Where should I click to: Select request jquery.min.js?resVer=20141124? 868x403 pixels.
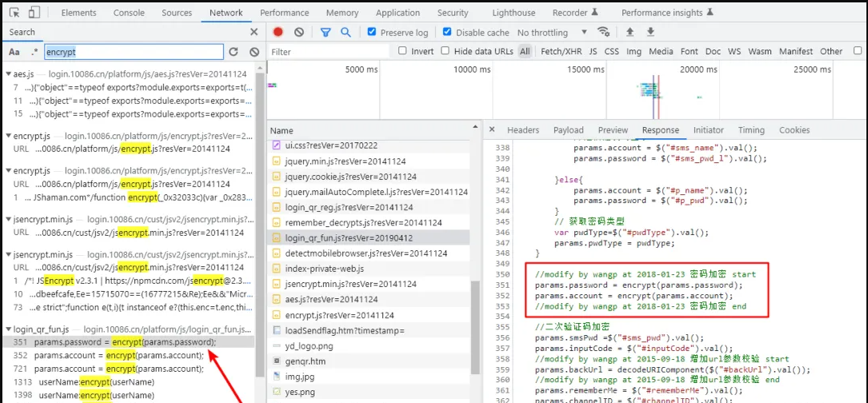(x=369, y=161)
